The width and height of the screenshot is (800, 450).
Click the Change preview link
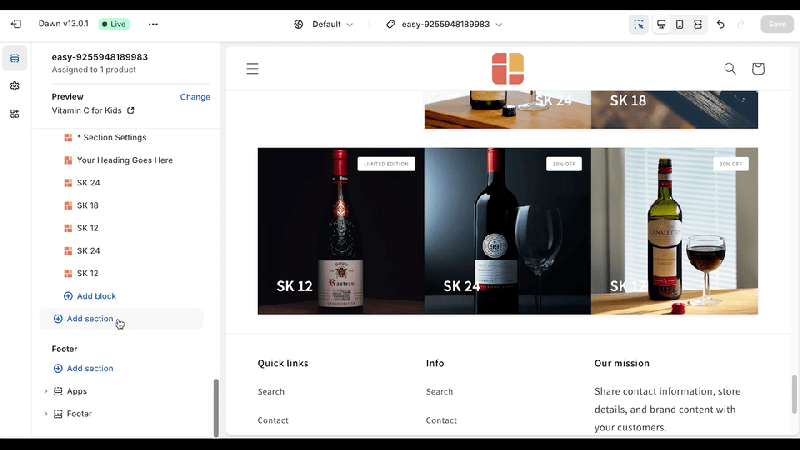[x=195, y=97]
